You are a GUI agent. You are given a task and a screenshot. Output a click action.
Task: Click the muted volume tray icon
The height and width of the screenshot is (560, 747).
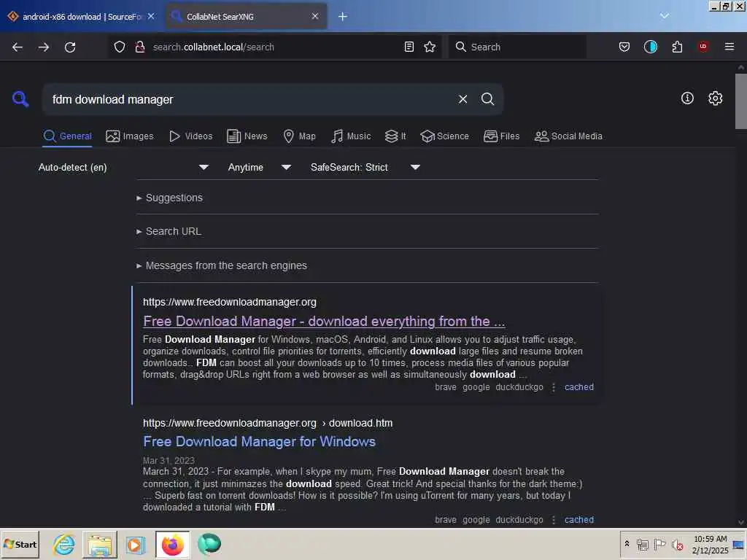click(677, 544)
